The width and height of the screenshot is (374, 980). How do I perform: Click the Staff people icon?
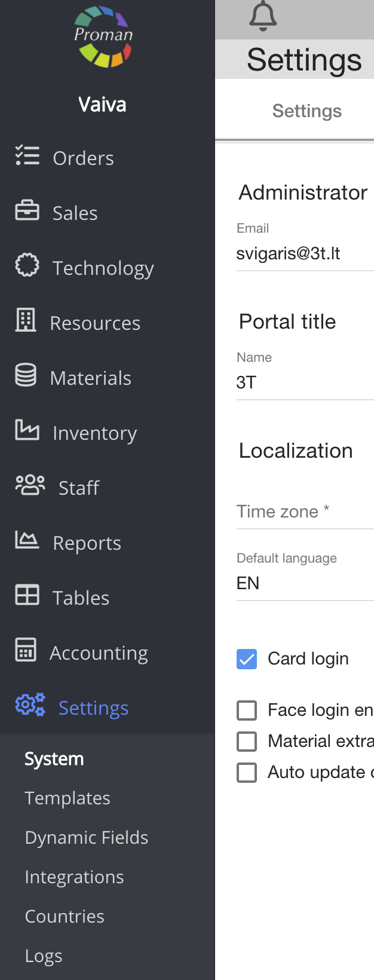point(30,485)
